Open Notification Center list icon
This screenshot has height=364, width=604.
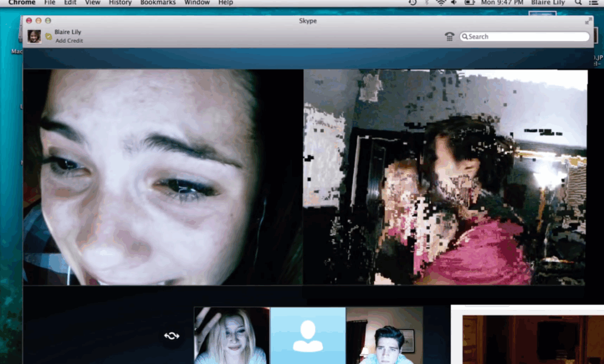[593, 3]
